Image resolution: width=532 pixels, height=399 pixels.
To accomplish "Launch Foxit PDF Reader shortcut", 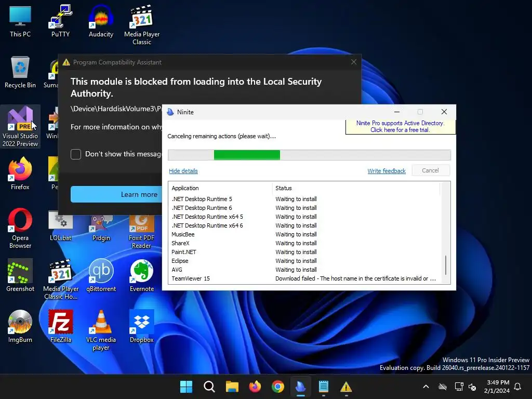I will point(141,232).
